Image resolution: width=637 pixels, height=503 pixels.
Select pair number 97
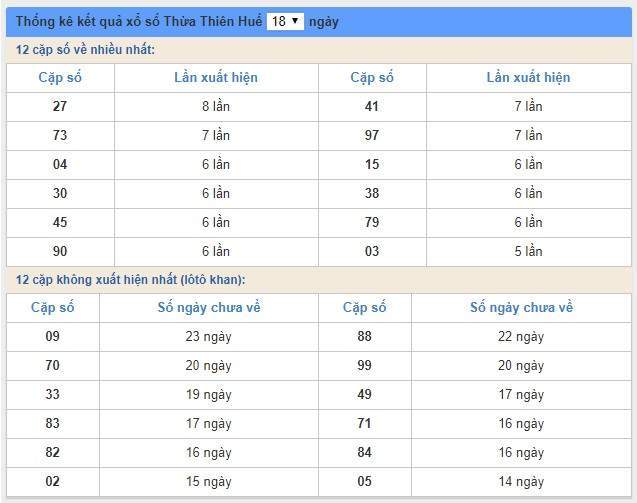tap(372, 135)
